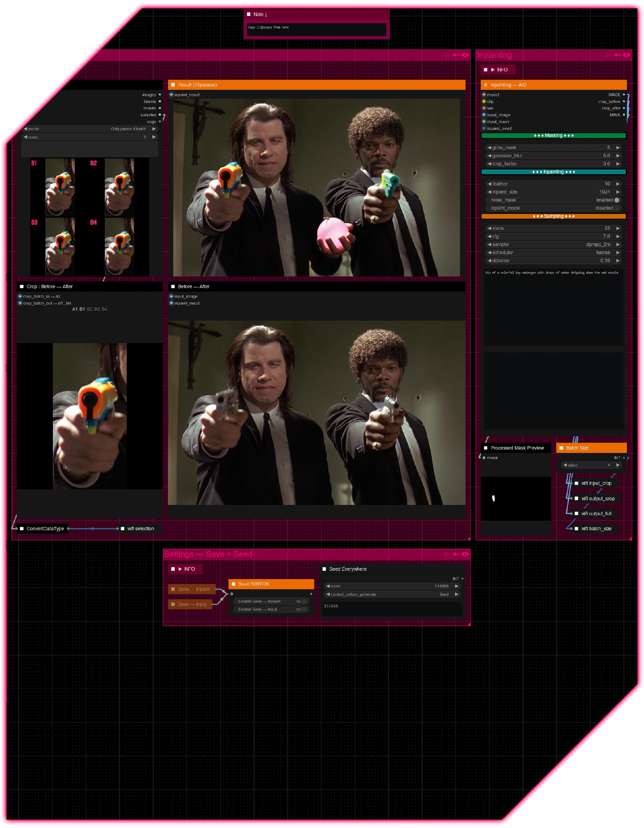Click the square icon on the Batch Size node
Screen dimensions: 644x828
[561, 448]
